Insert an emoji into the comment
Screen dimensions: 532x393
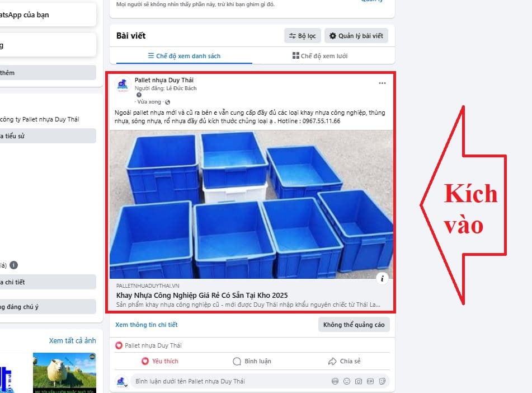(347, 381)
